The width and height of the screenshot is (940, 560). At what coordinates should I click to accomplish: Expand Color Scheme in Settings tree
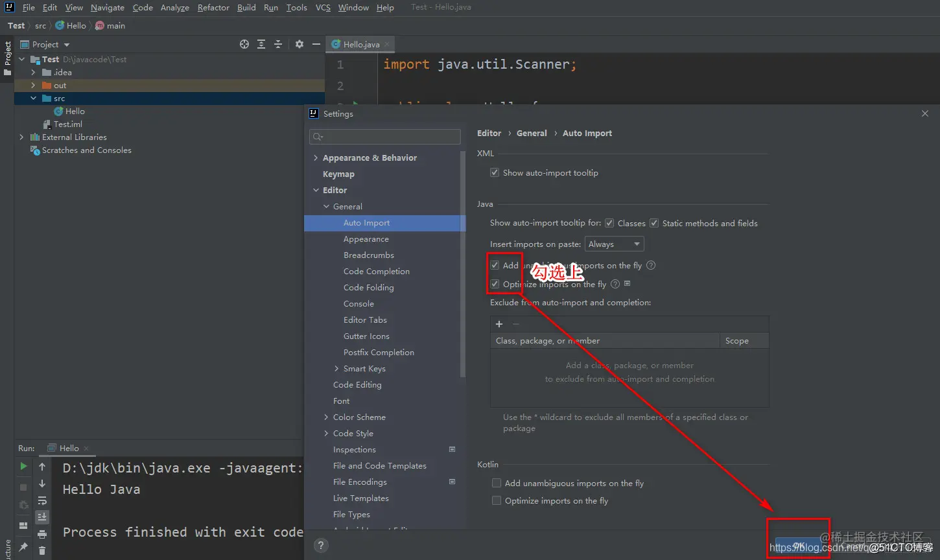tap(326, 417)
